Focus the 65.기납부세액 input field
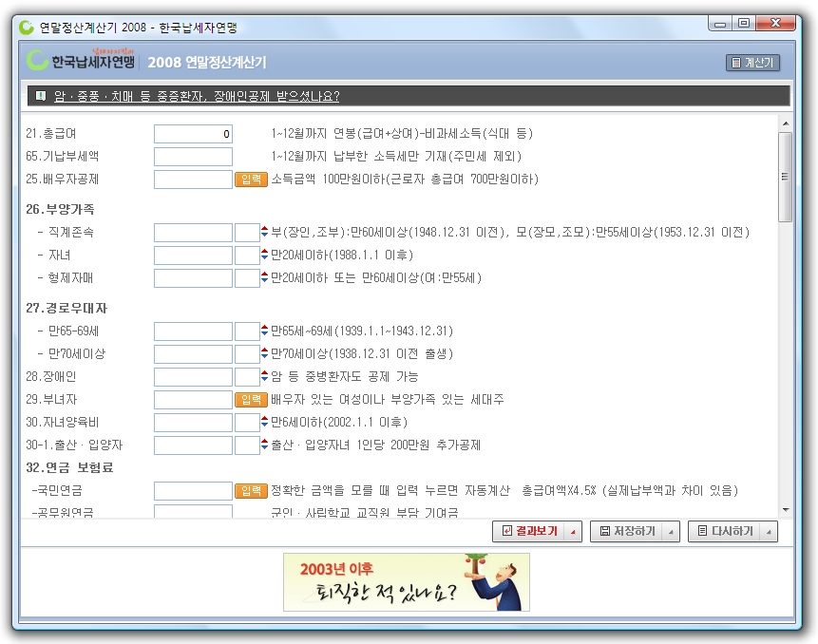The width and height of the screenshot is (818, 644). (x=193, y=157)
